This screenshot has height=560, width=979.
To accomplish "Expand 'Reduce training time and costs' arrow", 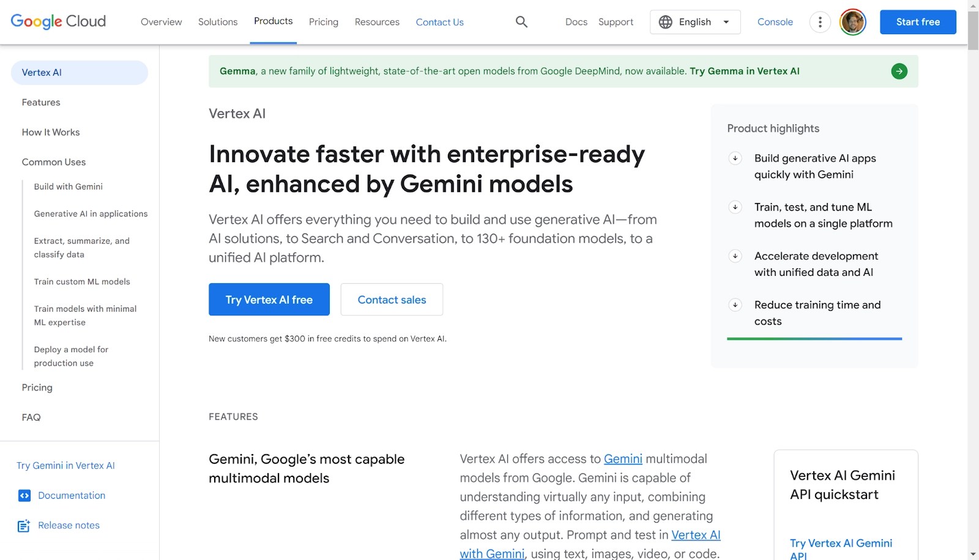I will click(x=735, y=305).
